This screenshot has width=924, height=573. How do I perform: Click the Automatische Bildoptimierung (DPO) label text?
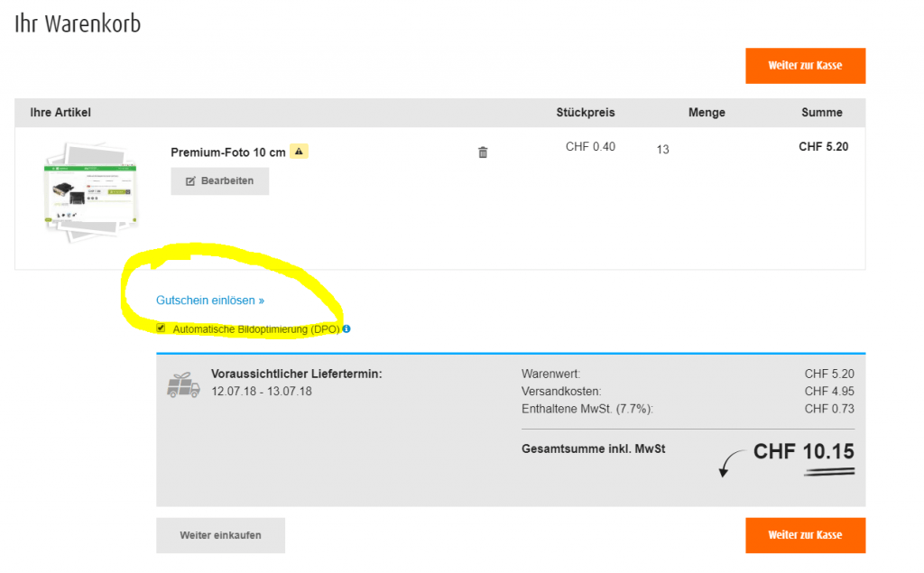[255, 329]
